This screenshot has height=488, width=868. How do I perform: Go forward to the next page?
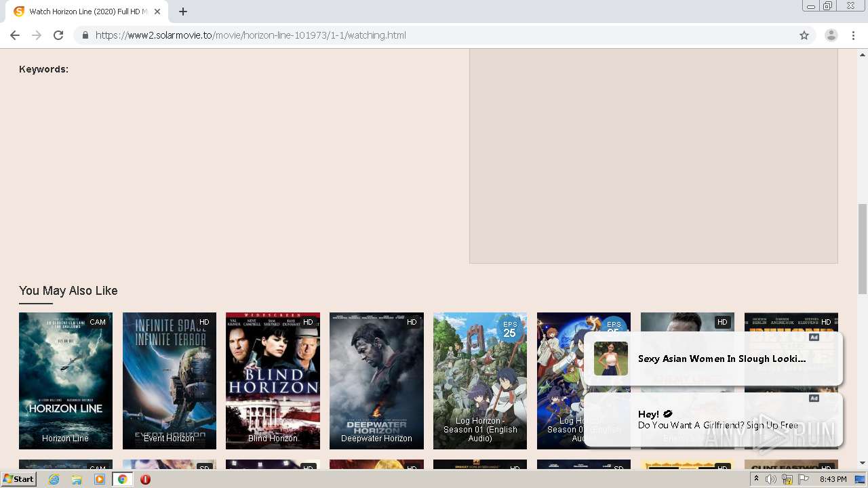[37, 35]
